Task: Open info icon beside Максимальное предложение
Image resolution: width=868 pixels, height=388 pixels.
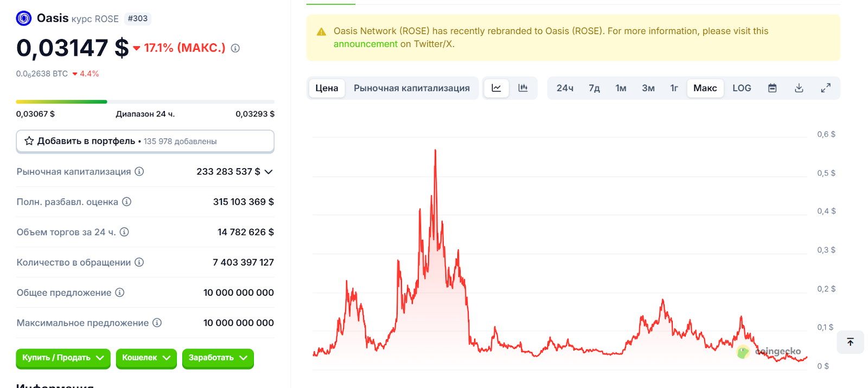Action: coord(157,323)
